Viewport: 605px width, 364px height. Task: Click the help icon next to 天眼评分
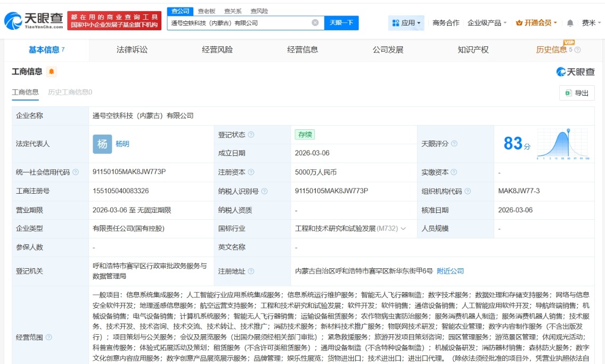(454, 144)
